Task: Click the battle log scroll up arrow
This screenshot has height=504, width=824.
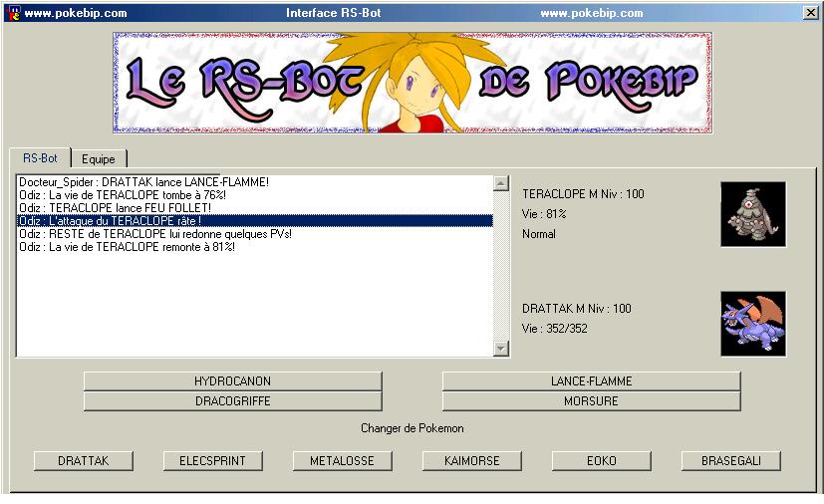Action: [x=501, y=183]
